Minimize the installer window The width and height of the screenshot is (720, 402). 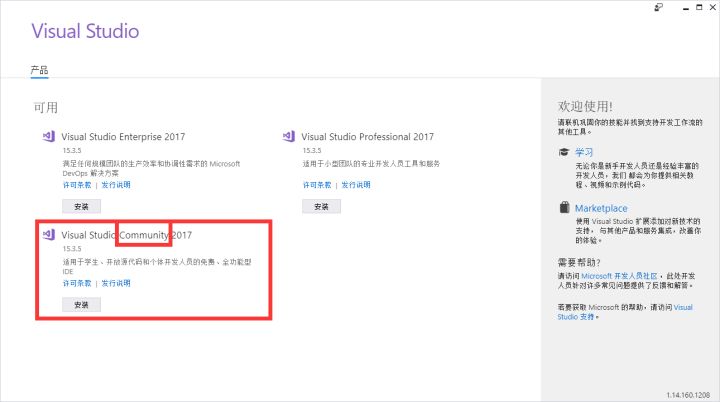pos(686,8)
